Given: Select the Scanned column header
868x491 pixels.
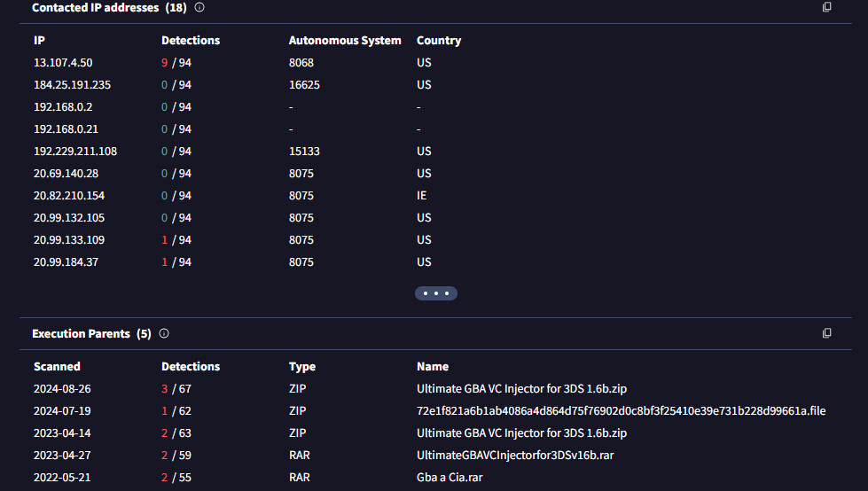Looking at the screenshot, I should coord(57,366).
